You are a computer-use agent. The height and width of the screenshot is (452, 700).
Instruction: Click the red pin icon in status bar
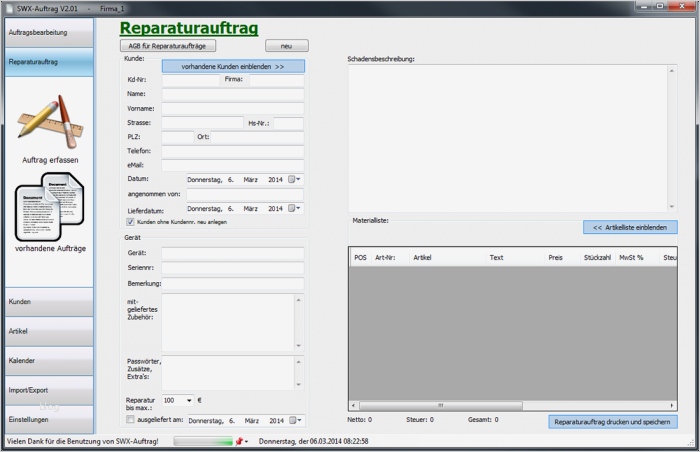pos(239,441)
